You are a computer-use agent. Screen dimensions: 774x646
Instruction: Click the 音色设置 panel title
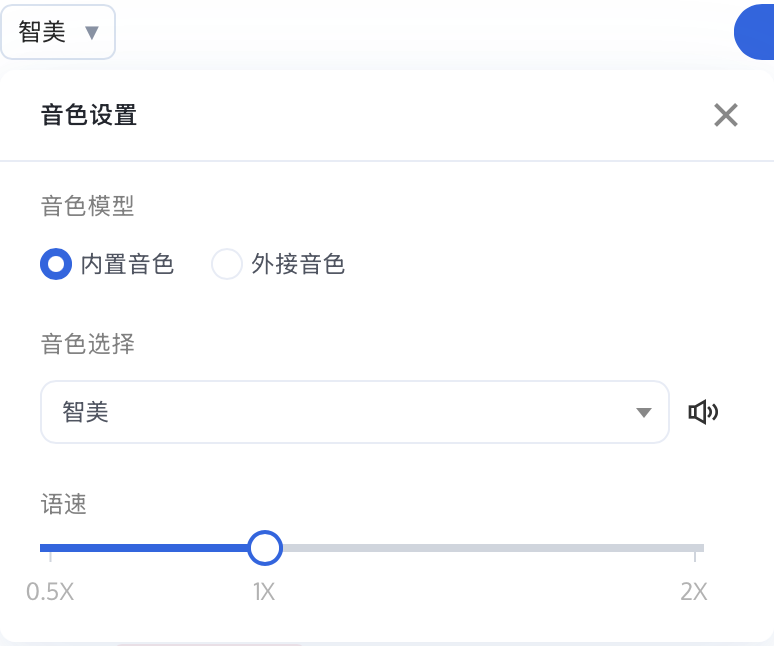tap(89, 115)
